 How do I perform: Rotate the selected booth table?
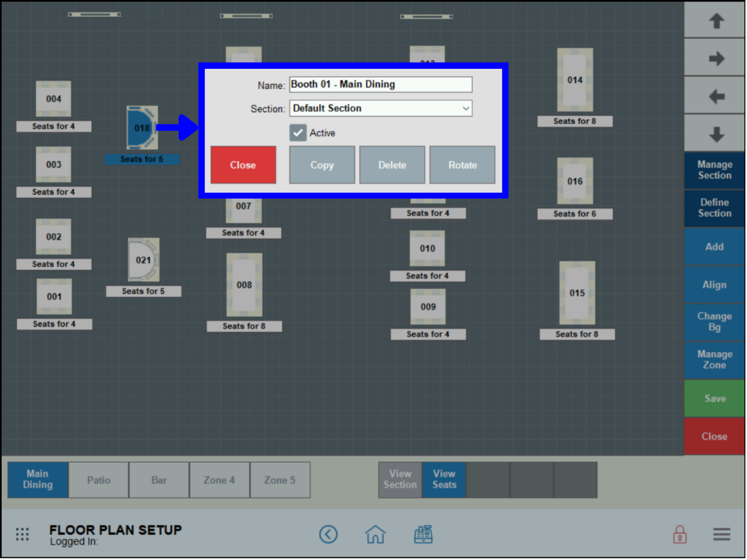[x=462, y=164]
